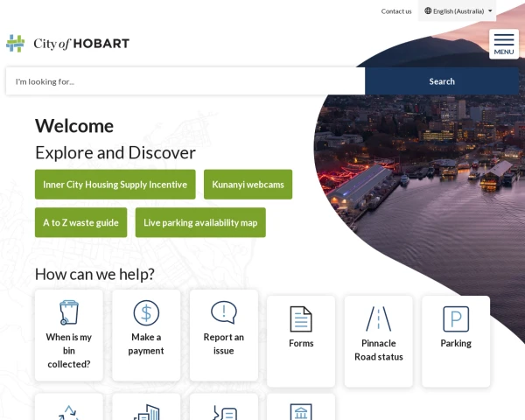This screenshot has width=525, height=420.
Task: Click the Forms document icon
Action: point(301,318)
